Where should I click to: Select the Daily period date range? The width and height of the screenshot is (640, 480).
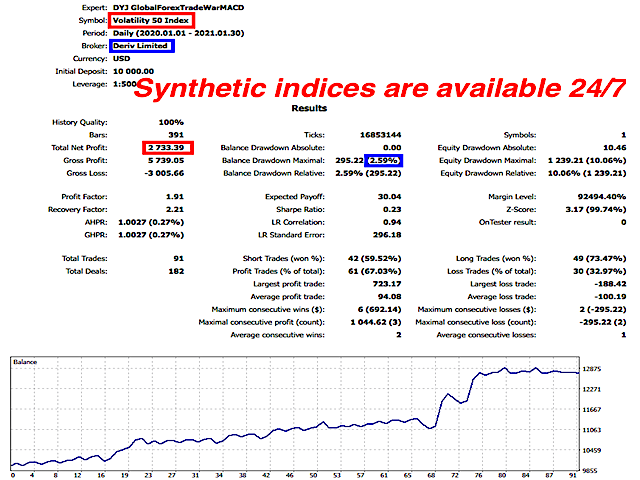[x=178, y=33]
